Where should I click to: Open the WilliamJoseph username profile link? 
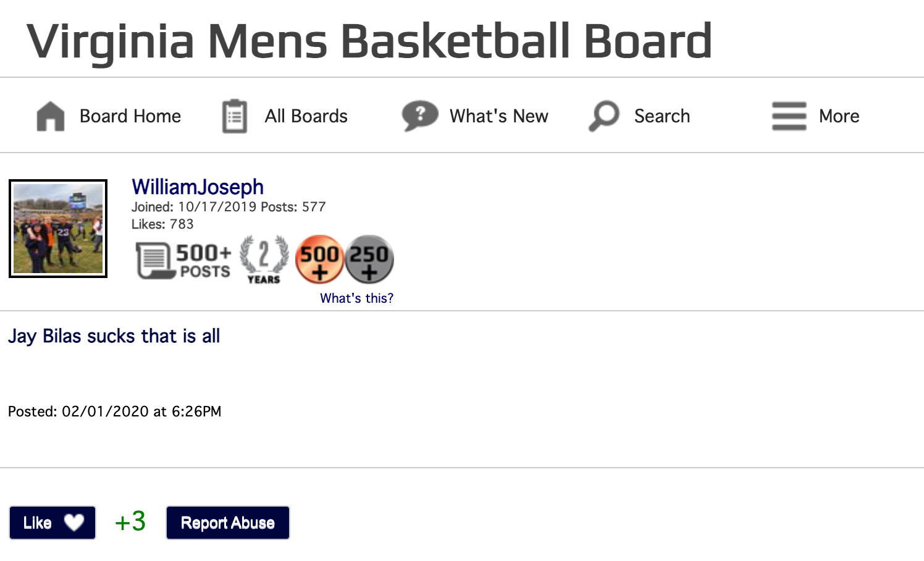(198, 187)
